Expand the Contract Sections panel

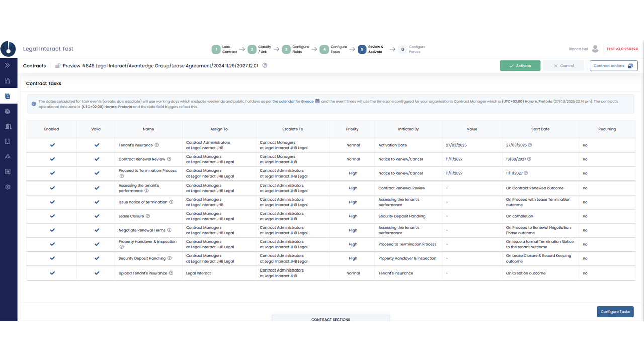(331, 319)
